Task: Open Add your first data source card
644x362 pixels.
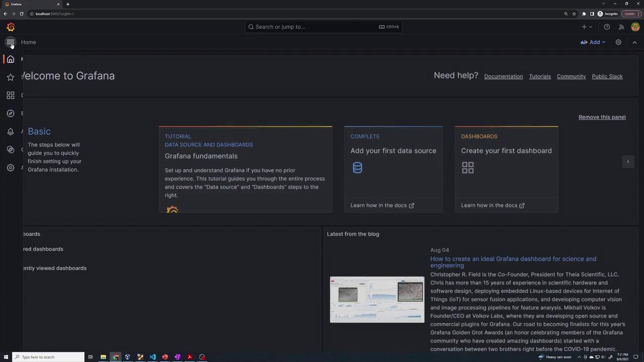Action: [393, 169]
